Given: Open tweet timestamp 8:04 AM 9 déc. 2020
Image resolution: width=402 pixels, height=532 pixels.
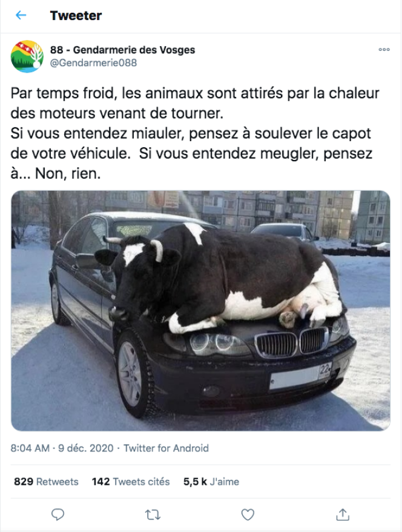Looking at the screenshot, I should click(x=62, y=448).
